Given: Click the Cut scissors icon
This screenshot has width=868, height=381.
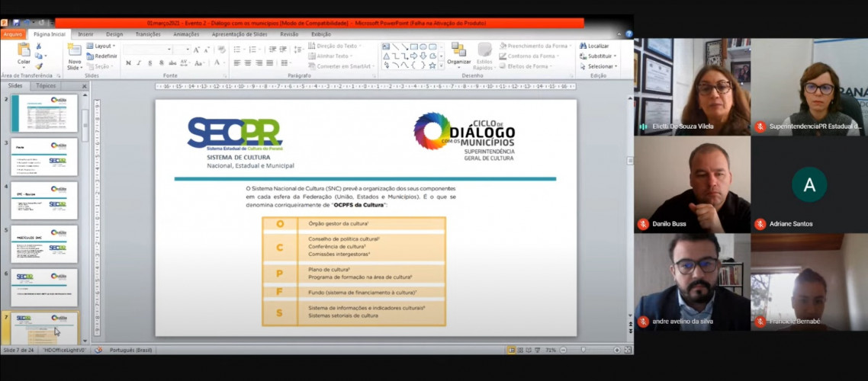Looking at the screenshot, I should click(x=39, y=46).
